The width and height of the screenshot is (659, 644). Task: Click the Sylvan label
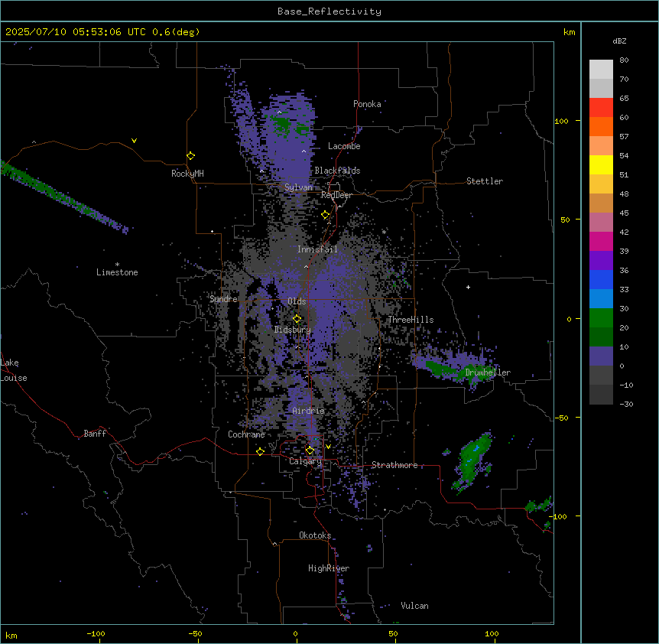[298, 187]
